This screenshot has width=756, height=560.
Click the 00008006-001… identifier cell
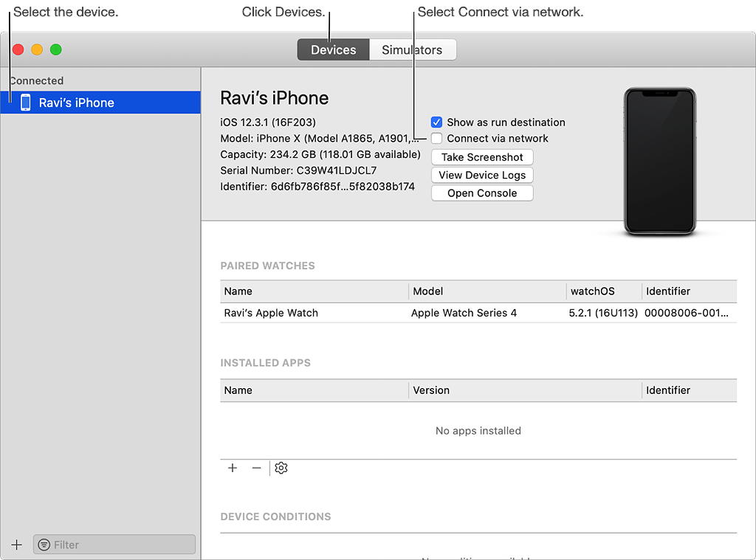pos(687,313)
